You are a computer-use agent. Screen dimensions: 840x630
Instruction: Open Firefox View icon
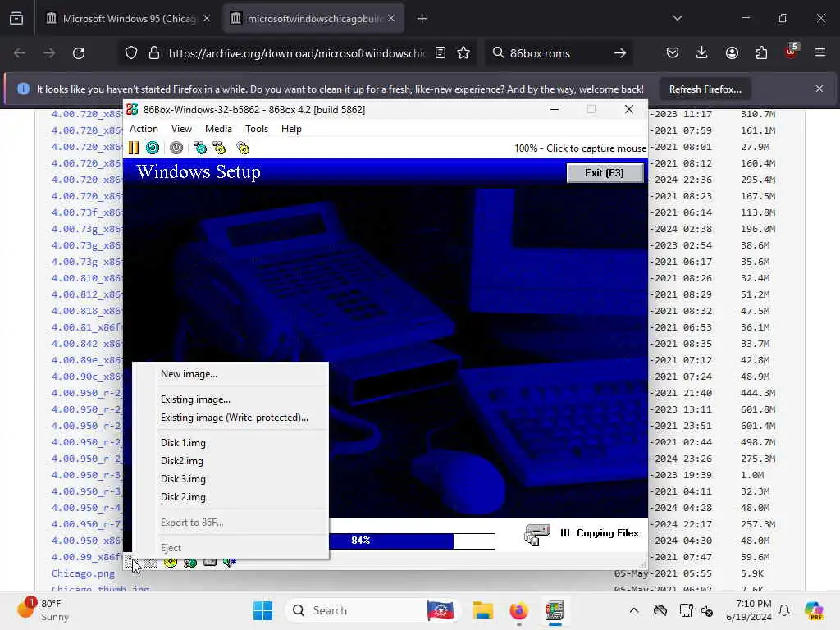(x=16, y=19)
